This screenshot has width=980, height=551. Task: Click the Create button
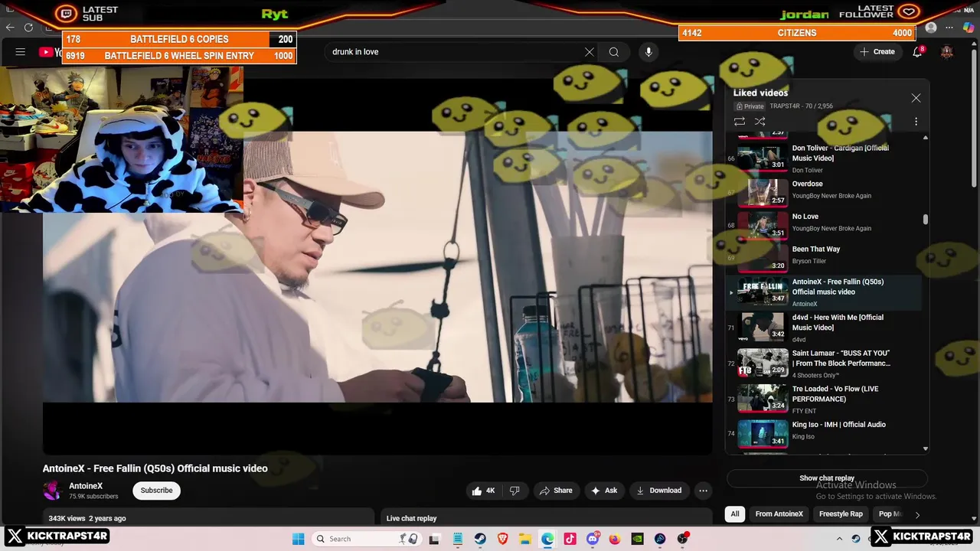tap(877, 52)
